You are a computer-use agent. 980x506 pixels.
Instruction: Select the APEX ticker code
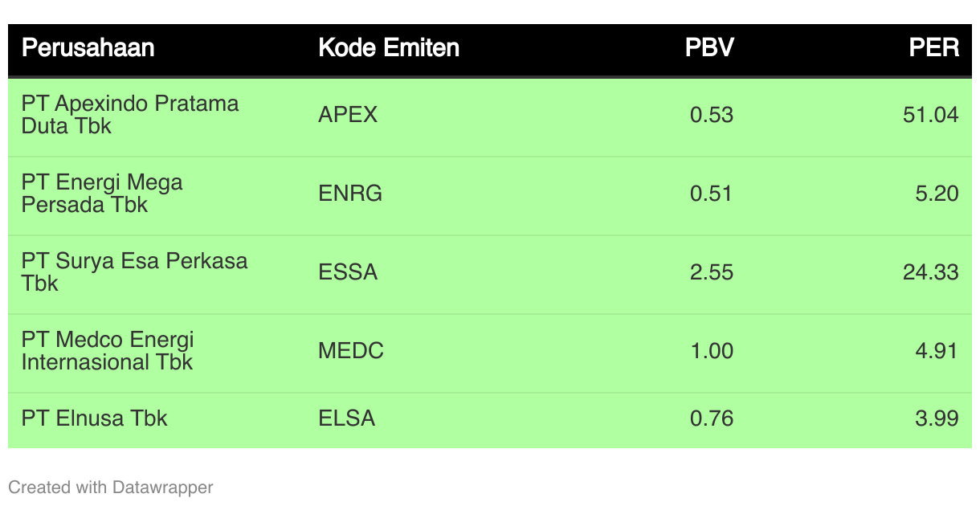tap(348, 115)
